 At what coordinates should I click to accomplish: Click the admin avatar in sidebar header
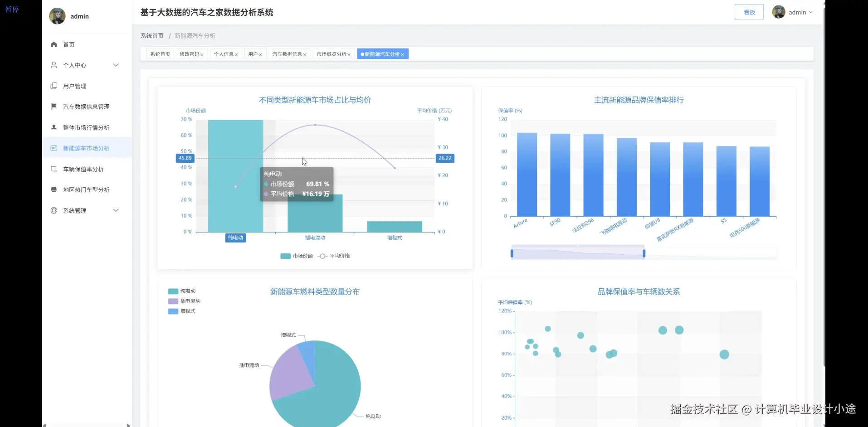coord(57,16)
